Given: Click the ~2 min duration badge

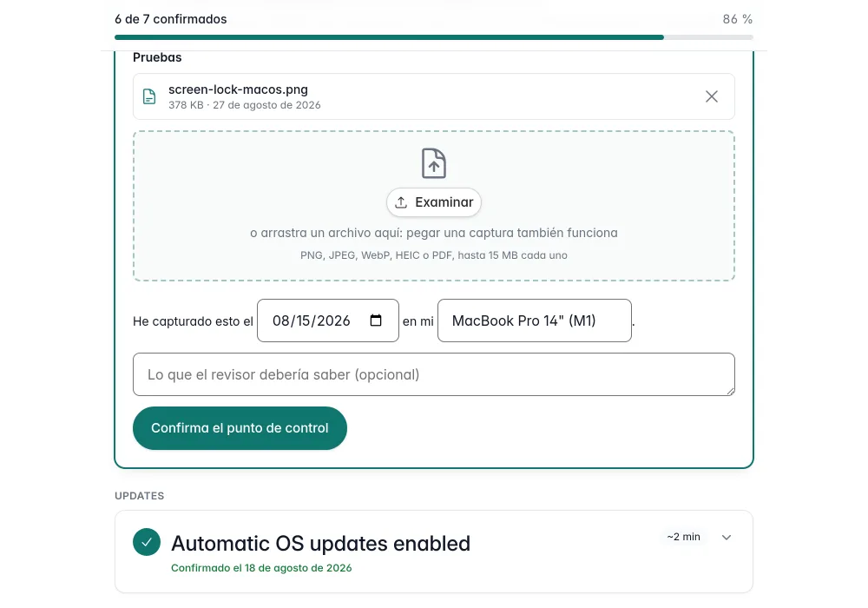Looking at the screenshot, I should (684, 537).
